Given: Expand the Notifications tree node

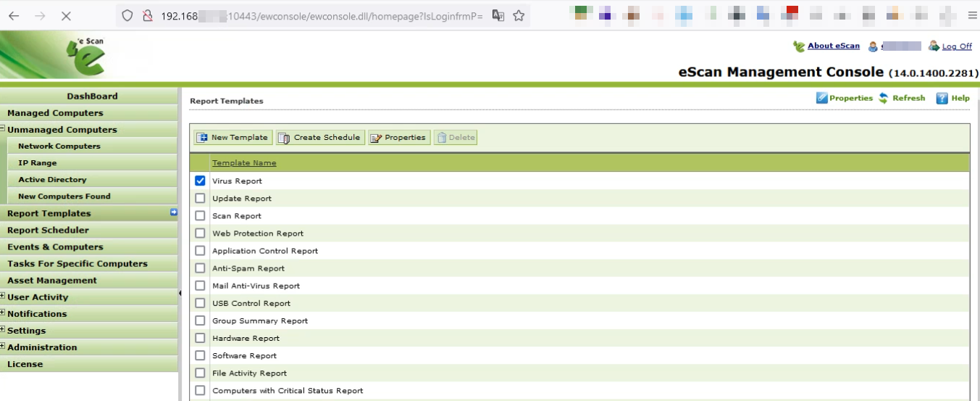Looking at the screenshot, I should point(3,313).
